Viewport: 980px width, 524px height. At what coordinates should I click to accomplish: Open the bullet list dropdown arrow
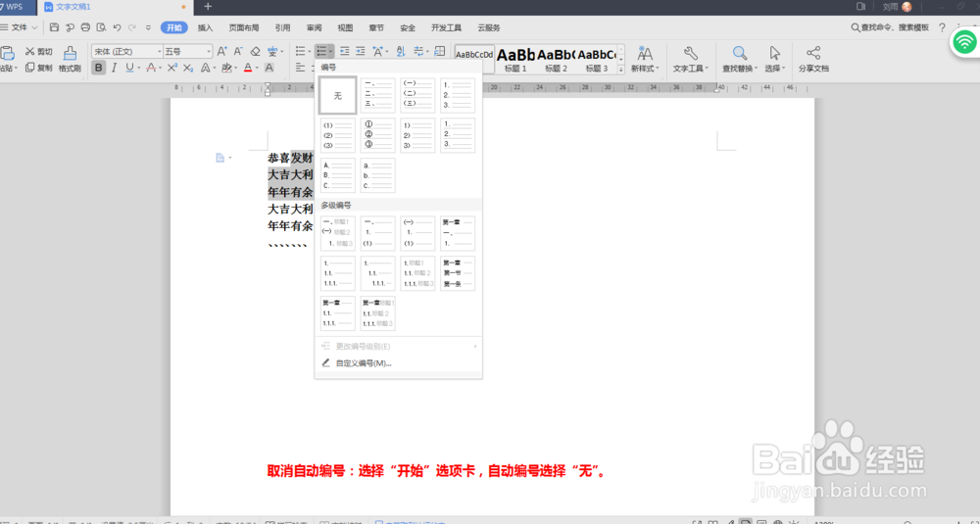point(309,51)
